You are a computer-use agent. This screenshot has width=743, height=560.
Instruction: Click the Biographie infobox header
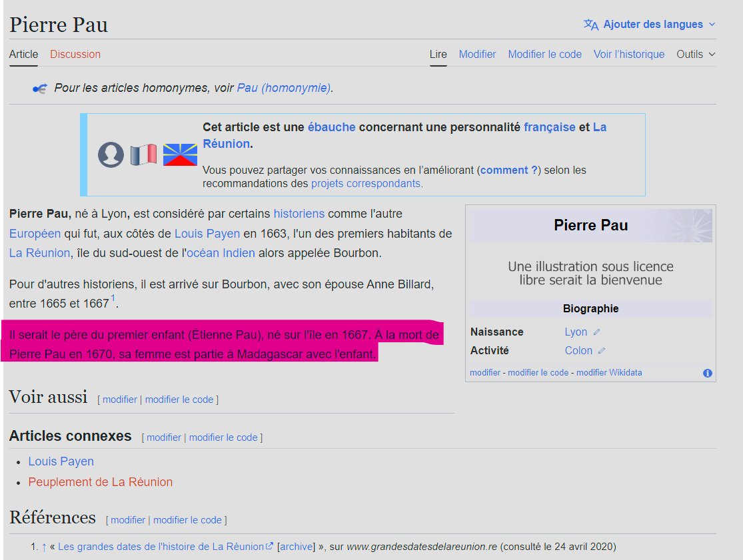591,309
